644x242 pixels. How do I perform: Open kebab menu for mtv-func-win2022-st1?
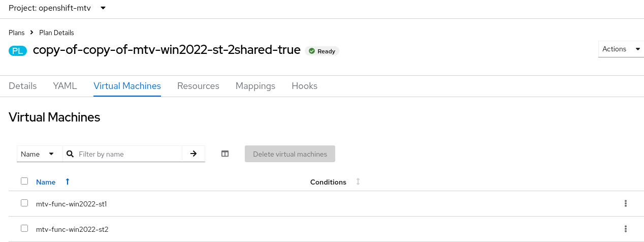(625, 204)
